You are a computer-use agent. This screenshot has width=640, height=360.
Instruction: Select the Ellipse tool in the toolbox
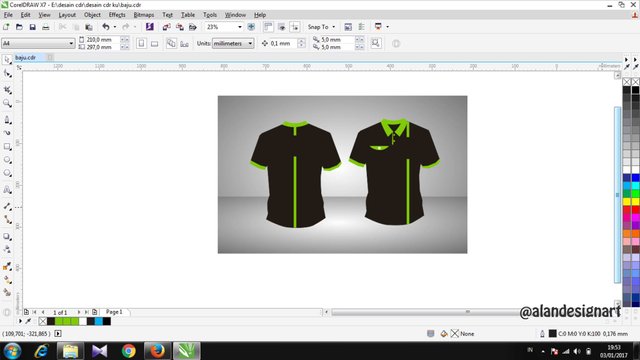tap(7, 160)
